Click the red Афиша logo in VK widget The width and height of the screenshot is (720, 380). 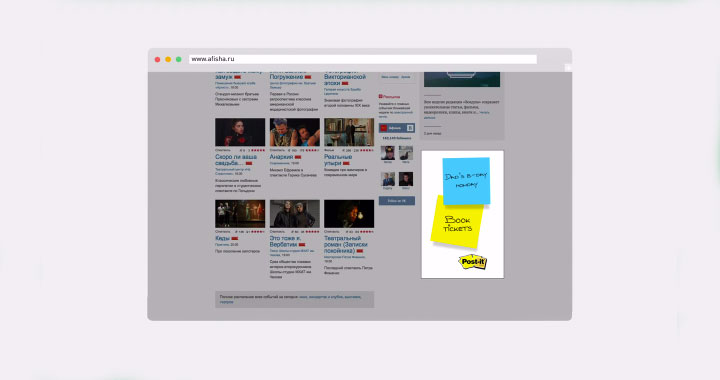click(384, 128)
